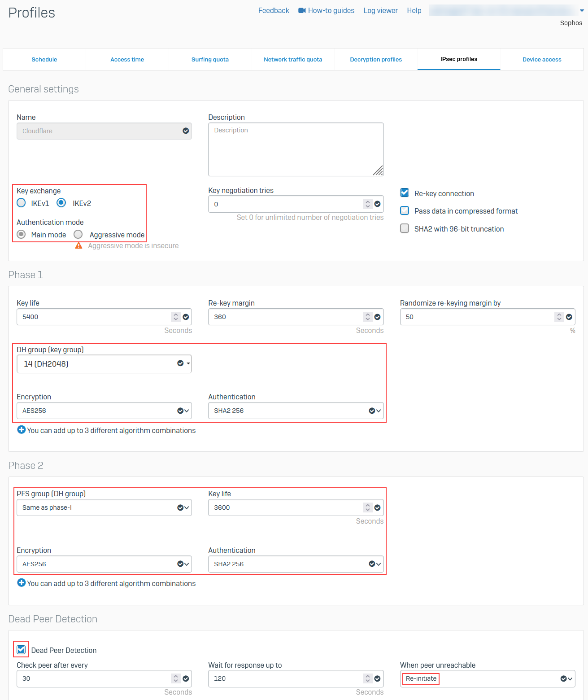
Task: Click the video camera icon beside How-to guides
Action: pos(301,10)
